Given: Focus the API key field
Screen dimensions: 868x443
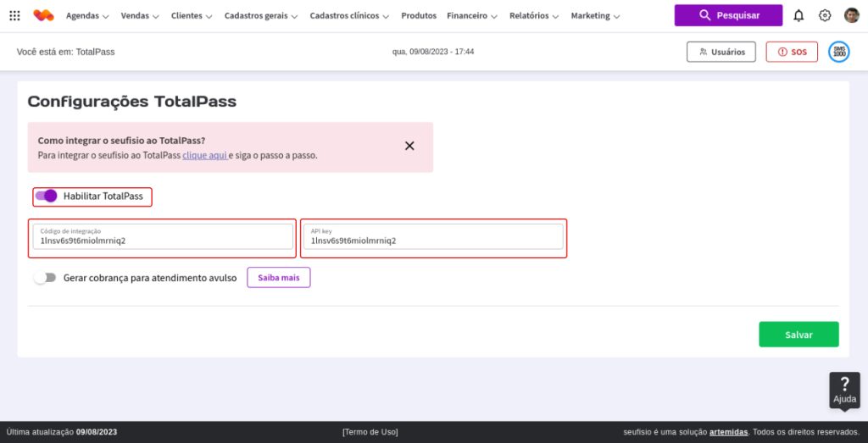Looking at the screenshot, I should [x=433, y=236].
